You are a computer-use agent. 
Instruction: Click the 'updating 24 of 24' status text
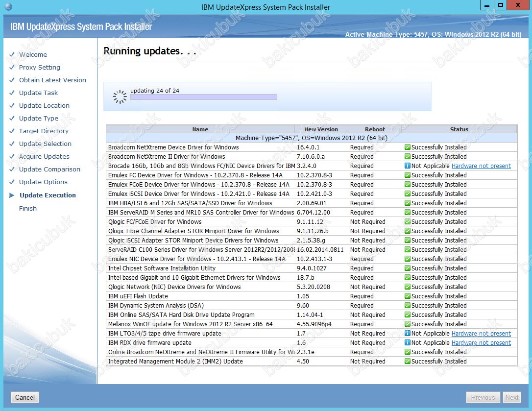[155, 91]
